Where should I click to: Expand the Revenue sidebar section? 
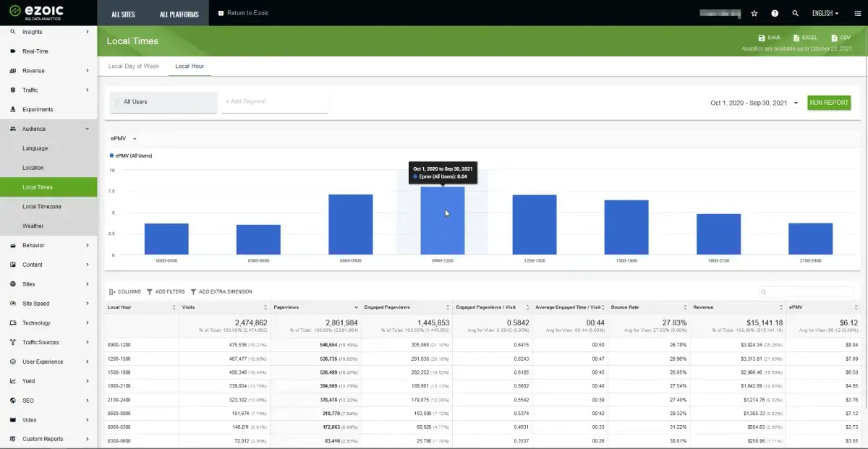88,71
